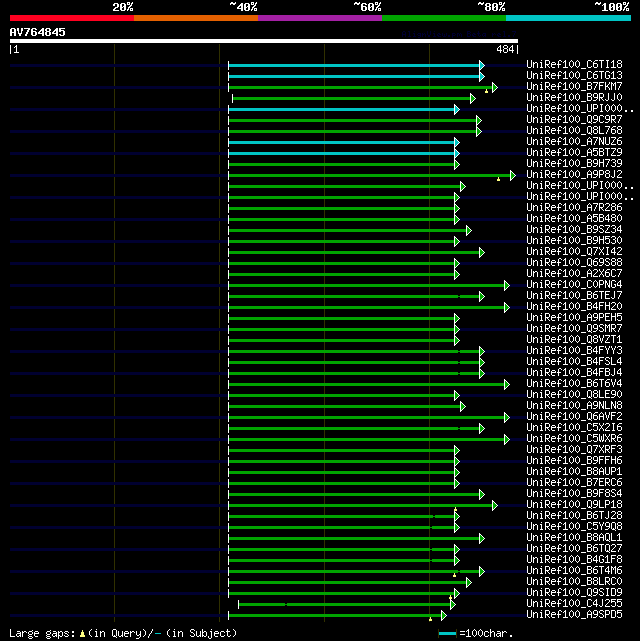
Task: Select the UniRef100_C6TI18 hit label
Action: click(x=574, y=65)
